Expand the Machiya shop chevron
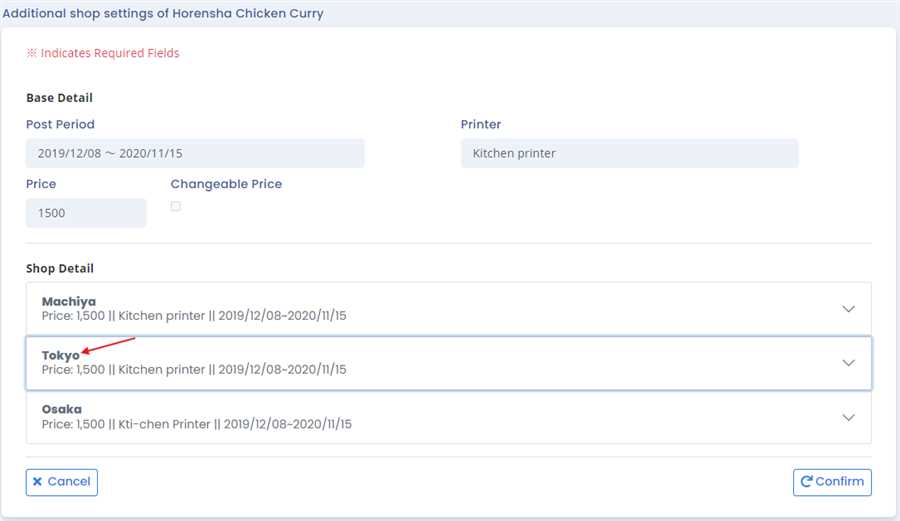This screenshot has width=900, height=521. pos(848,309)
